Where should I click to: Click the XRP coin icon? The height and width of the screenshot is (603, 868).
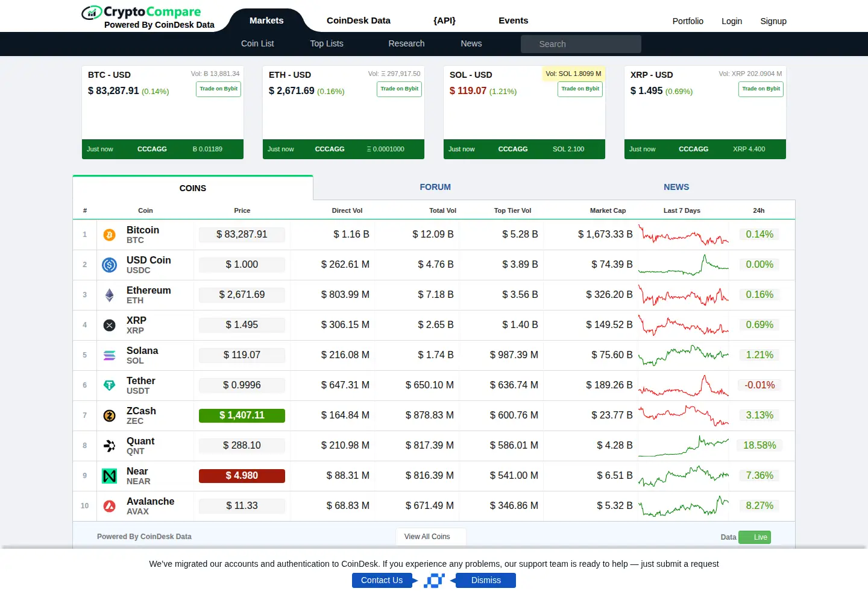point(109,325)
